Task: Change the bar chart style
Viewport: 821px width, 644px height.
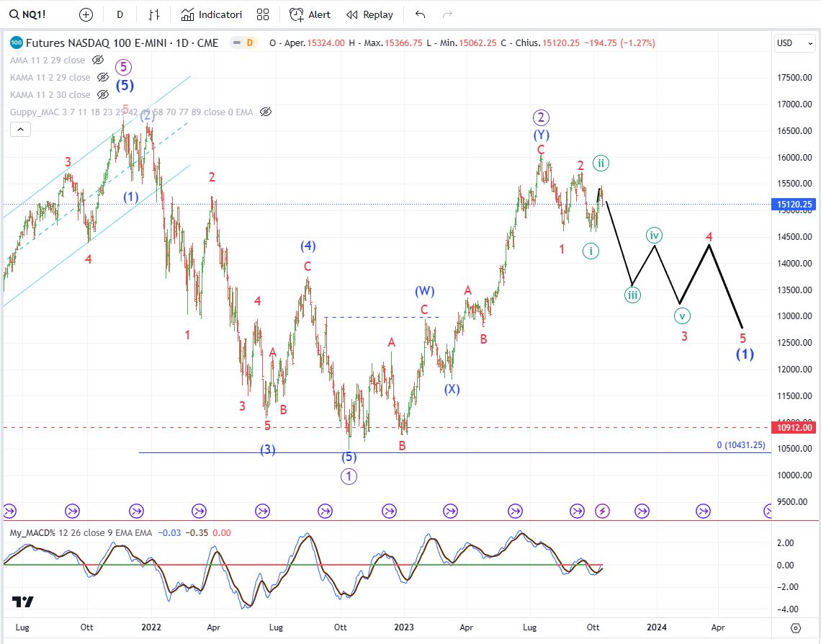Action: click(153, 14)
